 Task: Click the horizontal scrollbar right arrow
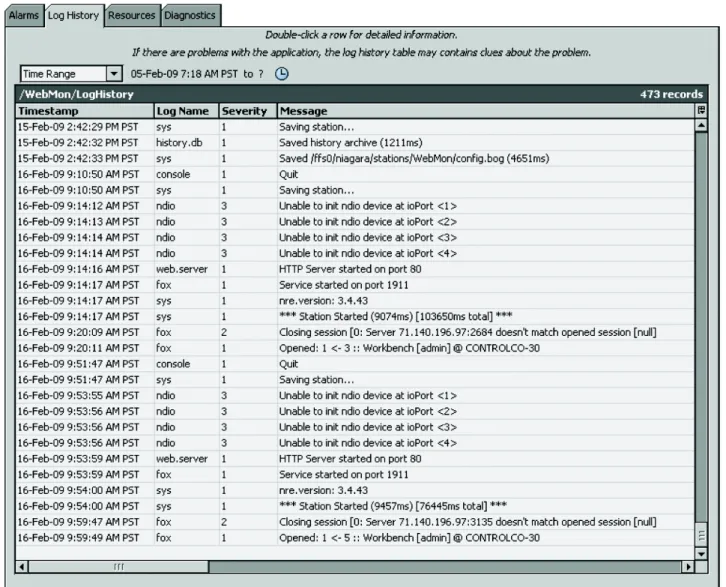coord(688,567)
